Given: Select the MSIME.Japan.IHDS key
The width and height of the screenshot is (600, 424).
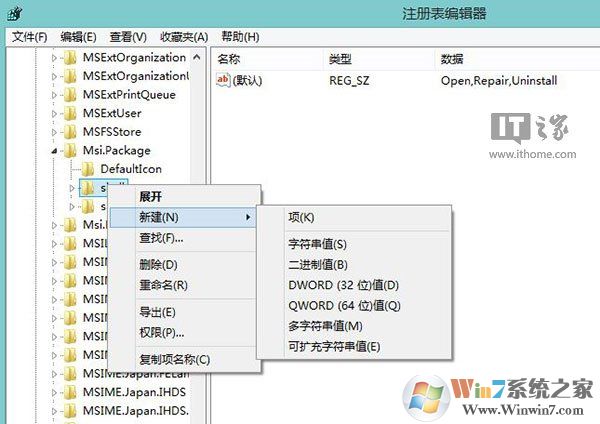Looking at the screenshot, I should point(134,393).
